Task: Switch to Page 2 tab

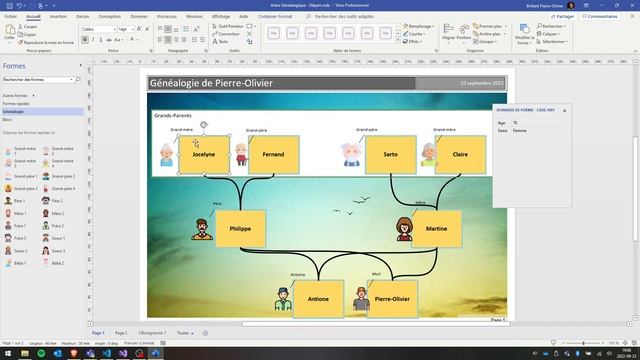Action: (x=121, y=333)
